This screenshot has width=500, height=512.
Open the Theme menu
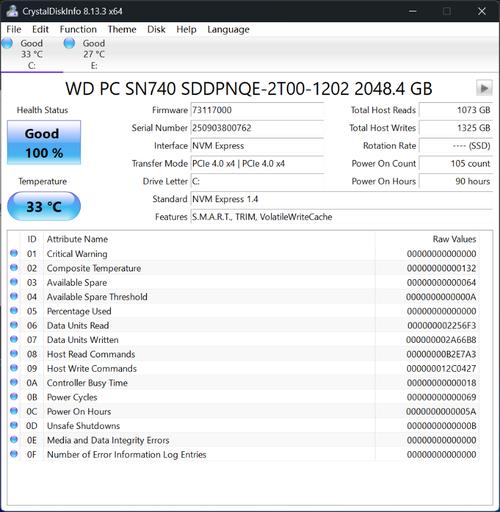click(x=122, y=29)
